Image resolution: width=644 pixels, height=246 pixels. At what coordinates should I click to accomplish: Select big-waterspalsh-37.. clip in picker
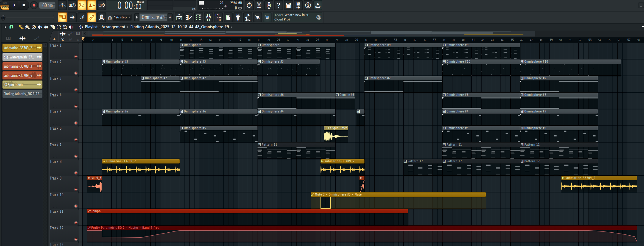pyautogui.click(x=22, y=57)
